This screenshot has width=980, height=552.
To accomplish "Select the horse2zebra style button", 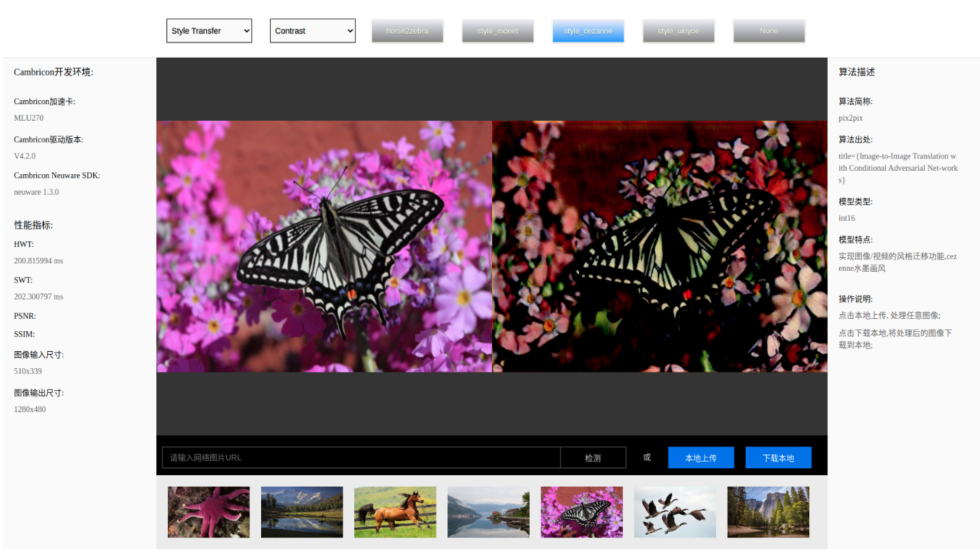I will (407, 31).
